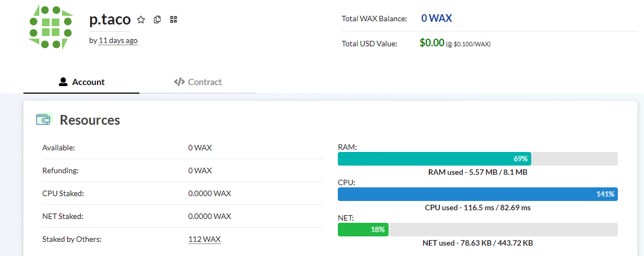Click the person icon on the Account tab
Screen dimensions: 644x256
tap(63, 82)
